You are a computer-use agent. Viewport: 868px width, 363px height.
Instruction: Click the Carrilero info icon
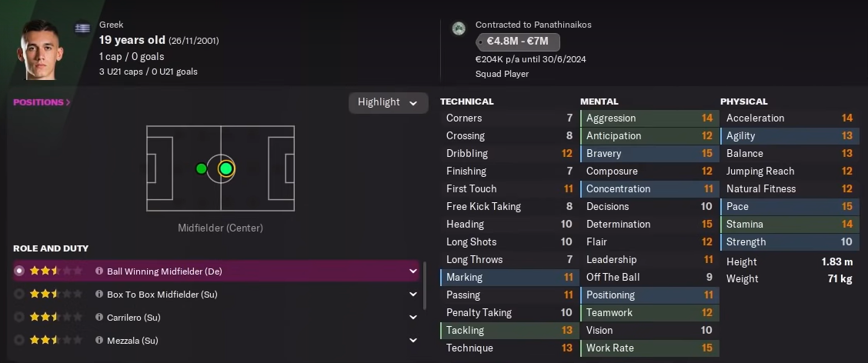pyautogui.click(x=99, y=318)
